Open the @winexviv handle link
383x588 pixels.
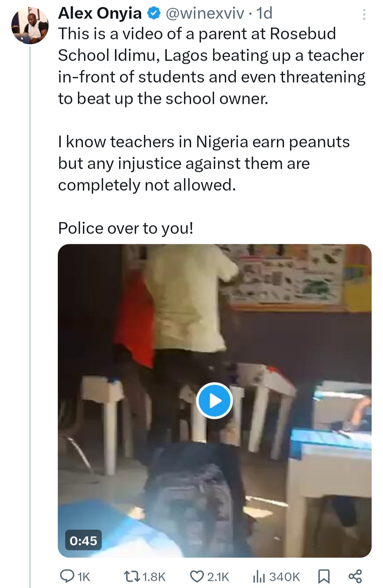tap(205, 13)
